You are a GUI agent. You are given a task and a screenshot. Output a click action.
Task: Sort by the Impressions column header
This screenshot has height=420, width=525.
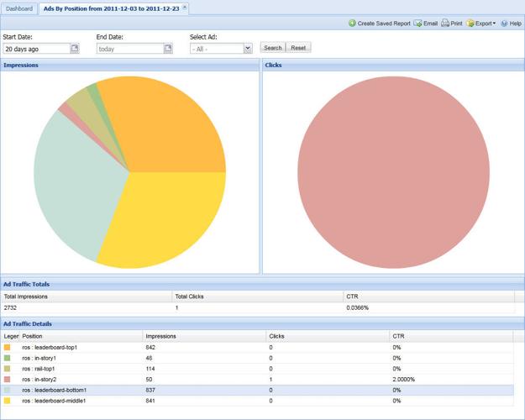coord(204,336)
